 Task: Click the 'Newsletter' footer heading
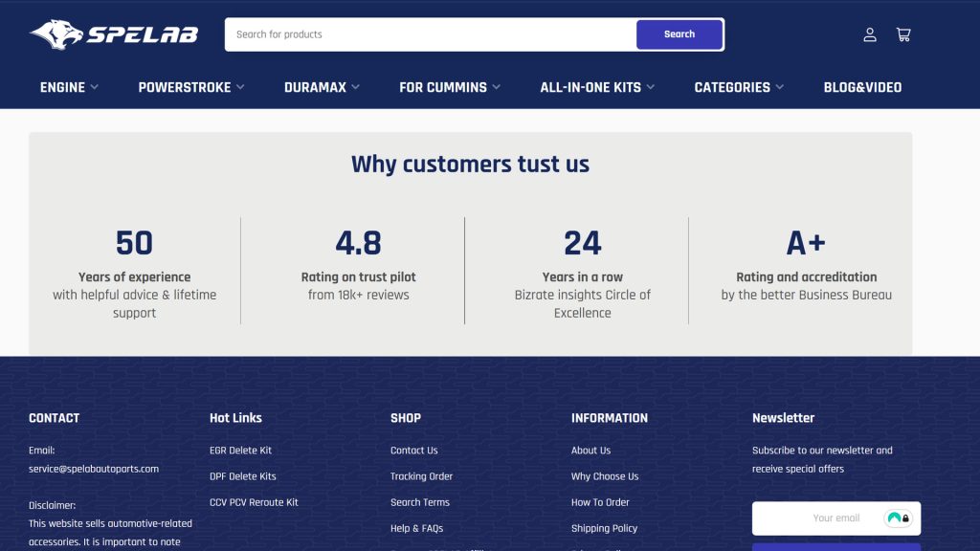pos(783,418)
